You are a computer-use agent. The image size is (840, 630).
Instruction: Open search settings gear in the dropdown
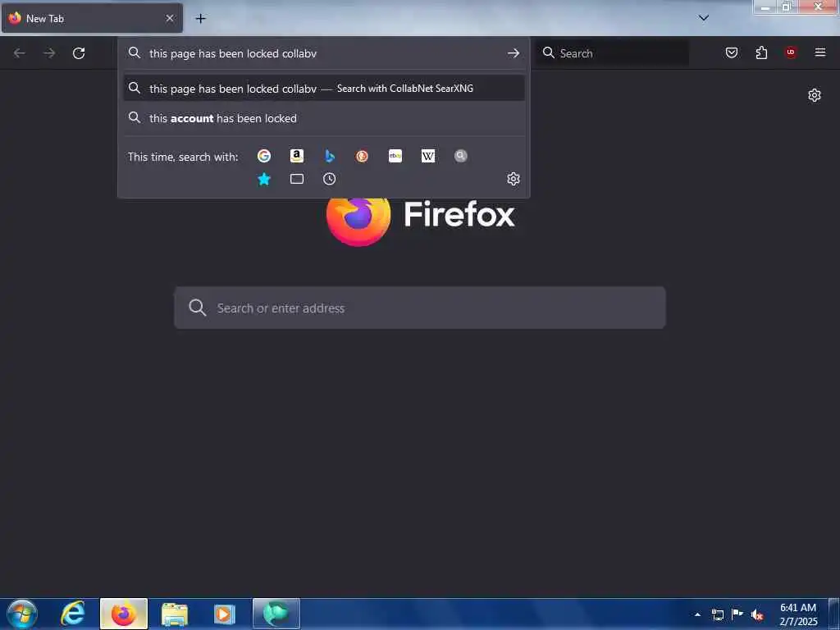point(514,179)
